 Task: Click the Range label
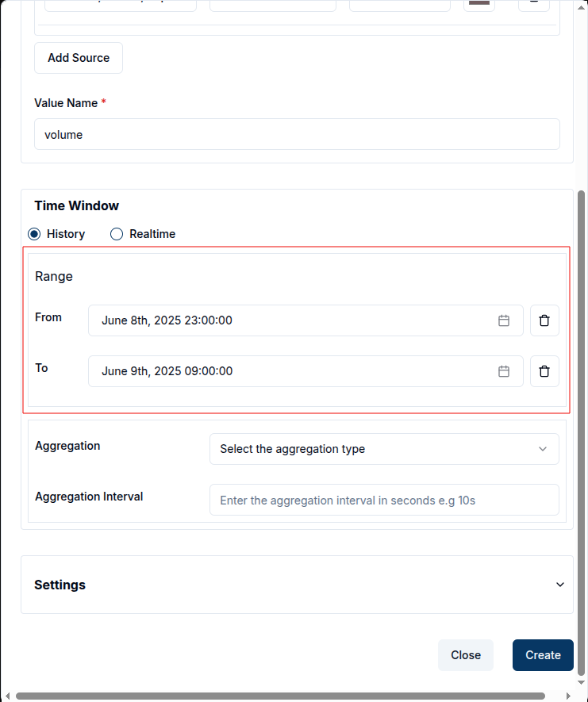(54, 276)
